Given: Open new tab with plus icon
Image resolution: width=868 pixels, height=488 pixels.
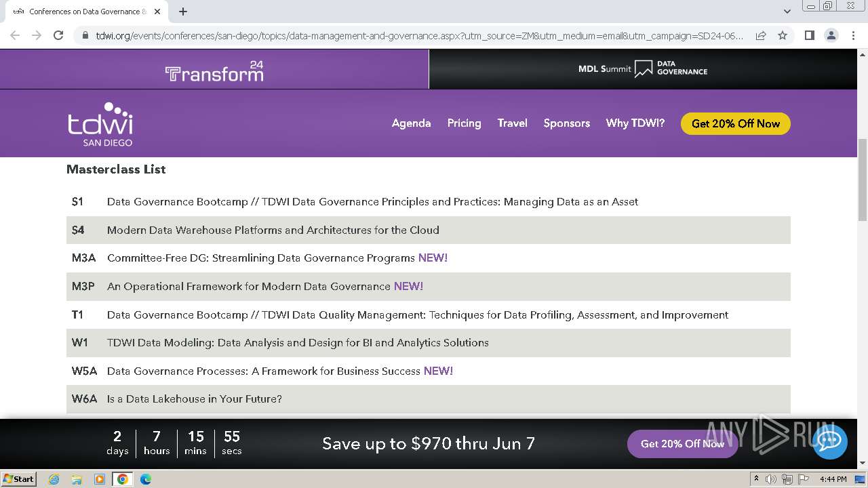Looking at the screenshot, I should click(183, 12).
